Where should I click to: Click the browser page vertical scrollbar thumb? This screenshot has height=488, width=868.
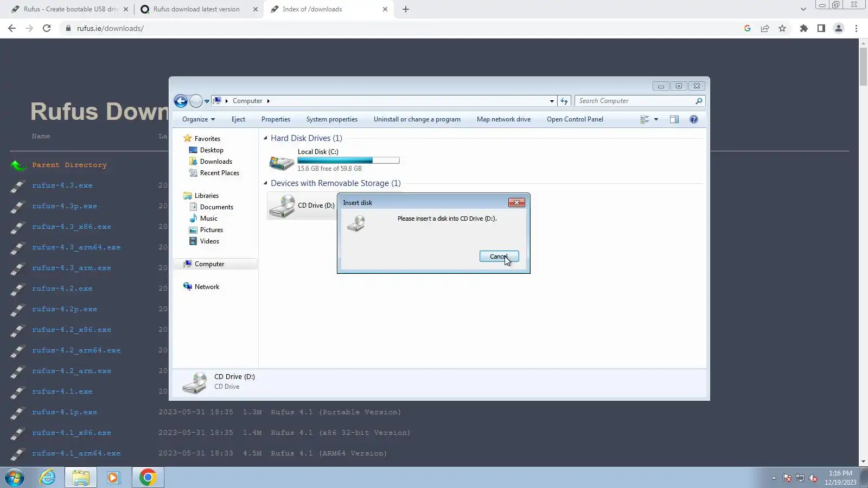point(863,67)
